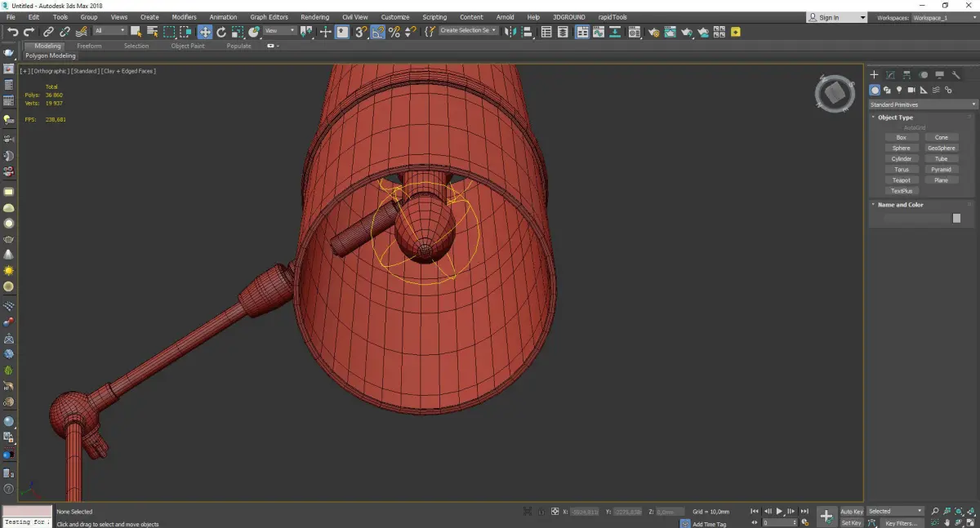Switch to the Freeform ribbon tab
980x528 pixels.
pyautogui.click(x=89, y=46)
